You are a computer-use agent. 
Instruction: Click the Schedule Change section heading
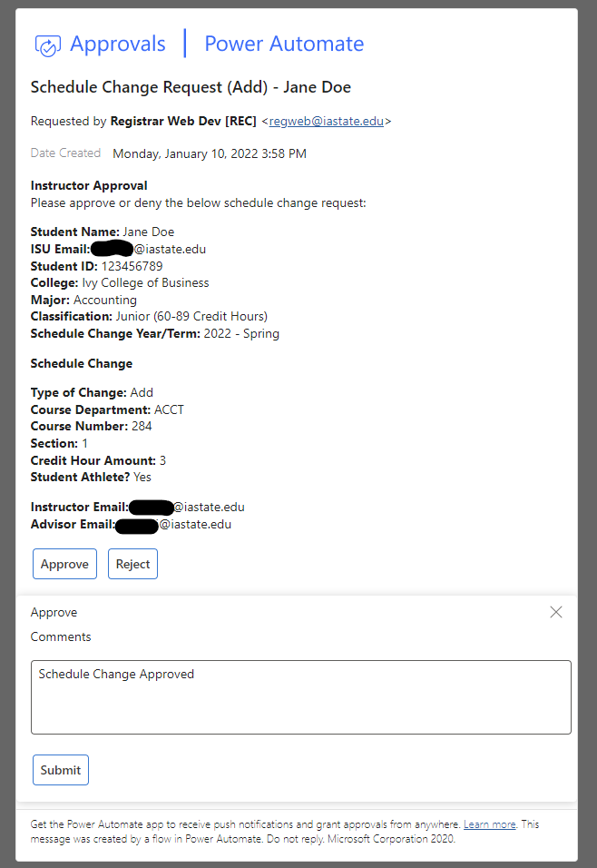coord(82,364)
